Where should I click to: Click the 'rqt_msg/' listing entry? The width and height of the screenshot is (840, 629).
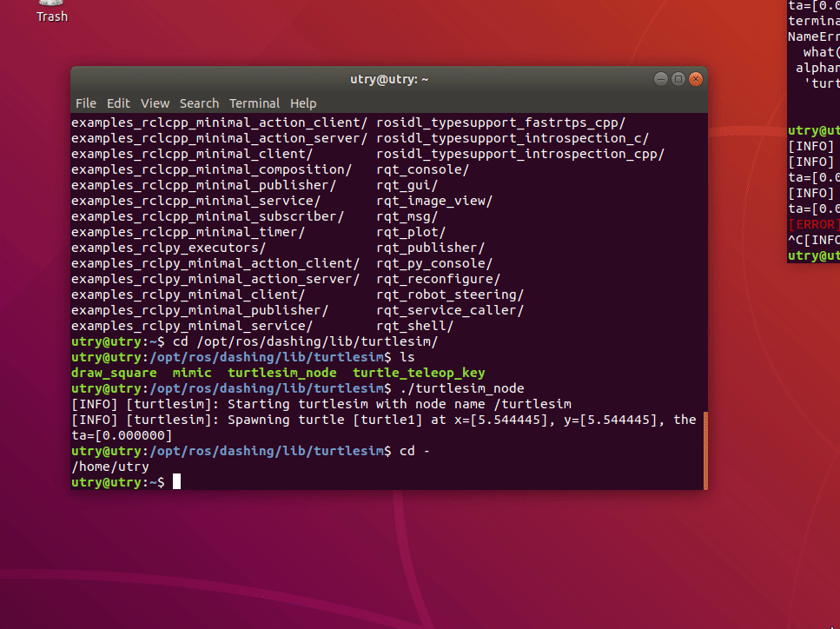point(407,216)
